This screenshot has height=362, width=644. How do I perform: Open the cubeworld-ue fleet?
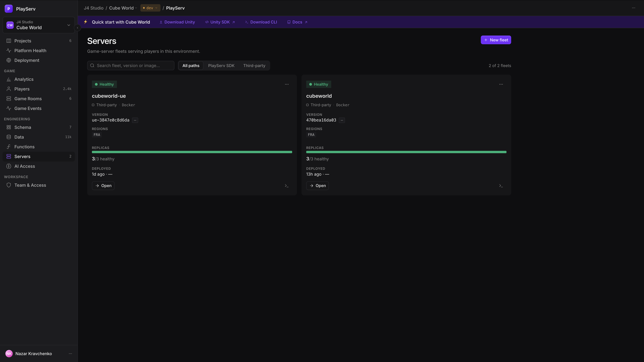pos(103,186)
